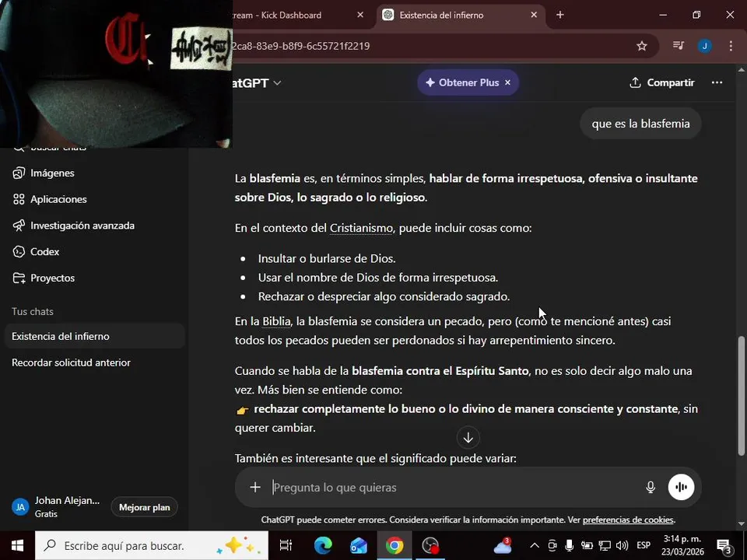Bookmark this page with the star icon
747x560 pixels.
pos(642,46)
